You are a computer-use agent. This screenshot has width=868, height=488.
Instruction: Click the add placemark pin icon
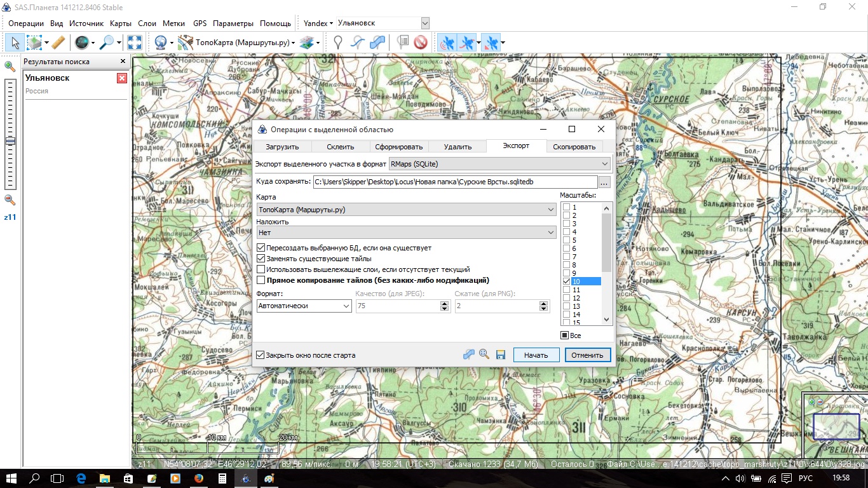(x=339, y=43)
